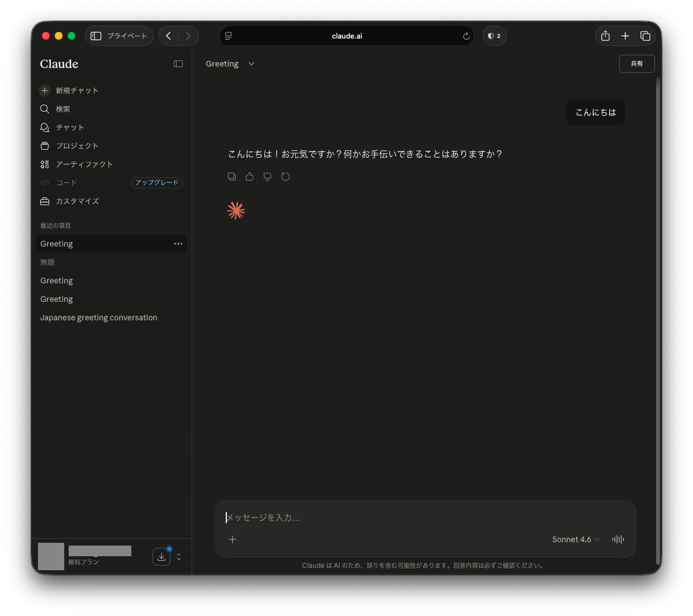Copy Claude's response with the copy icon
693x616 pixels.
[232, 177]
